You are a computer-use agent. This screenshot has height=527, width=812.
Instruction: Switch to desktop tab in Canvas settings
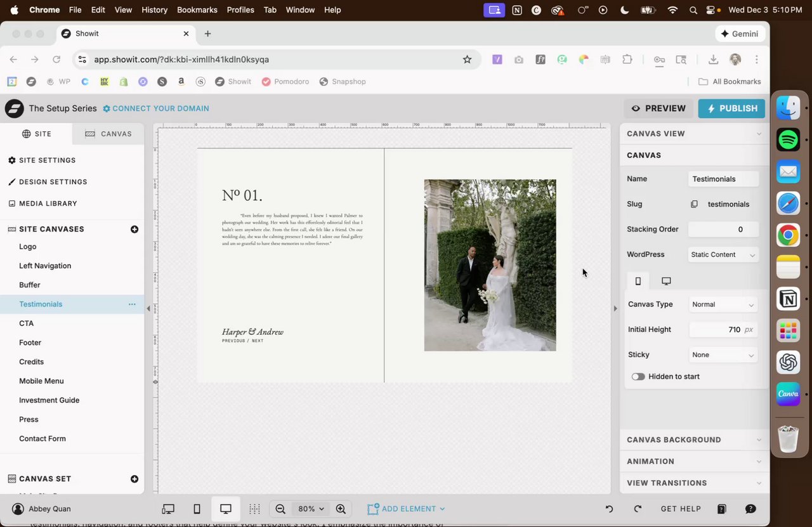click(666, 281)
